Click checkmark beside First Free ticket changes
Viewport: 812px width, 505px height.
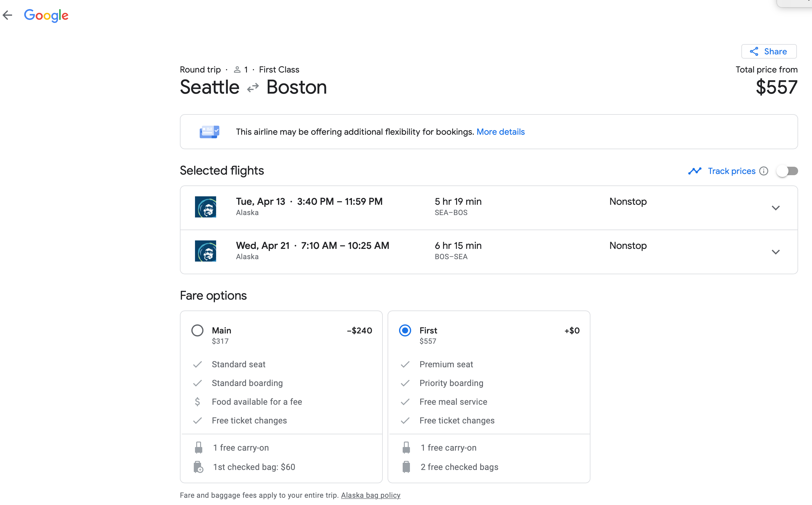[405, 420]
